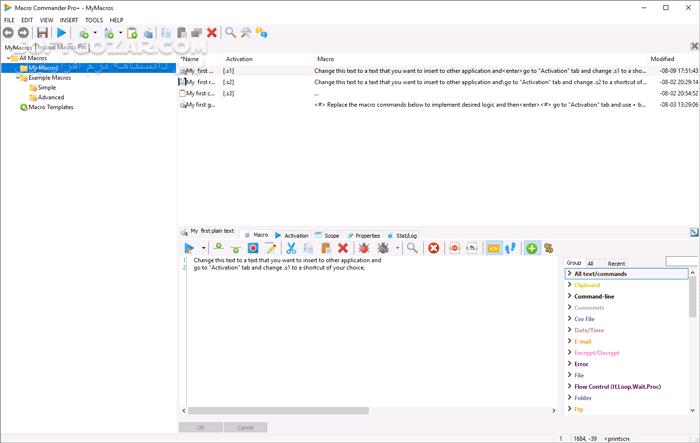The height and width of the screenshot is (443, 700).
Task: Select the macro row with activation [.s3]
Action: pyautogui.click(x=438, y=93)
